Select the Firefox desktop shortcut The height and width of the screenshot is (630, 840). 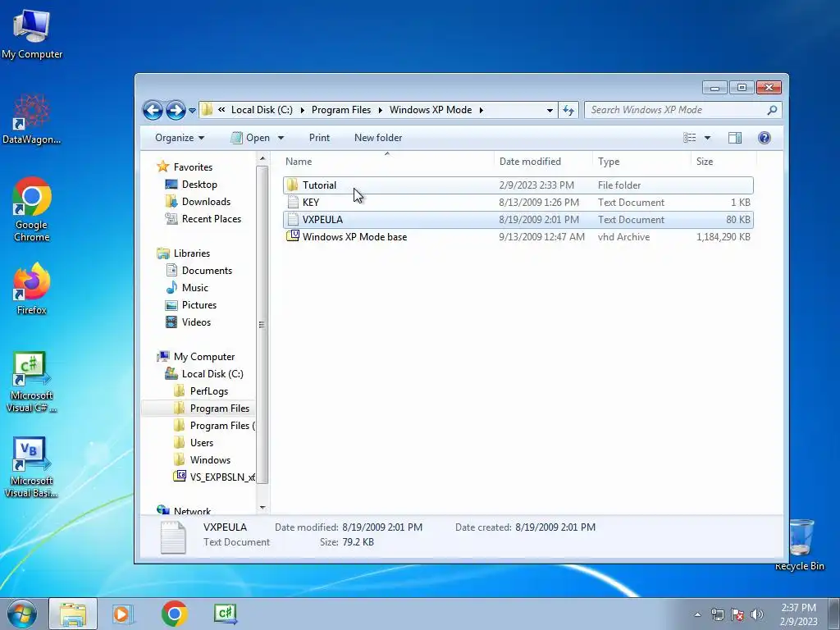coord(32,290)
